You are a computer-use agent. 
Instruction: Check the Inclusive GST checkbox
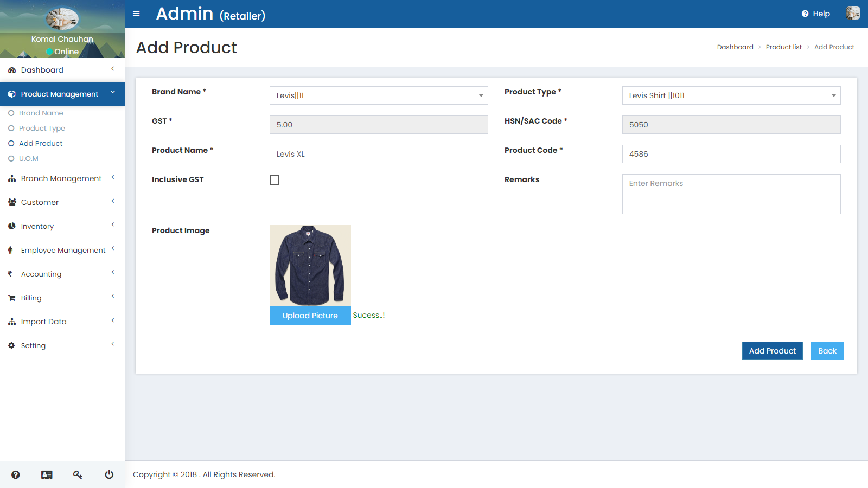pos(275,180)
